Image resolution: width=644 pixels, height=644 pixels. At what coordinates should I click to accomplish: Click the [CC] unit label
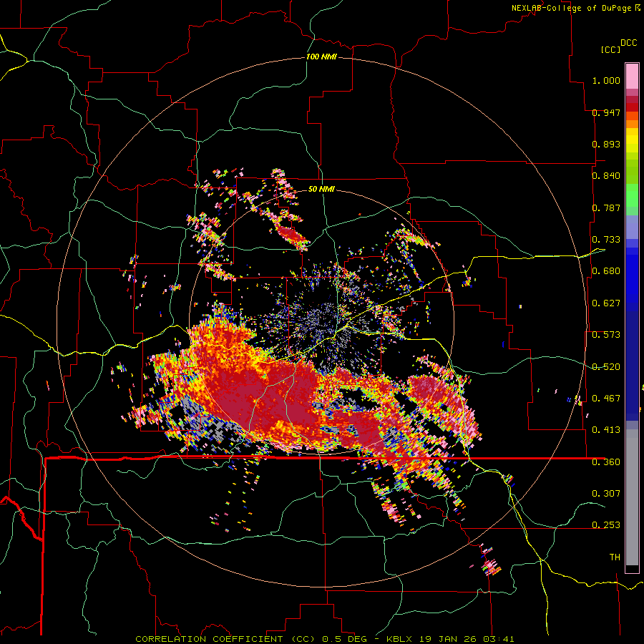(x=611, y=49)
